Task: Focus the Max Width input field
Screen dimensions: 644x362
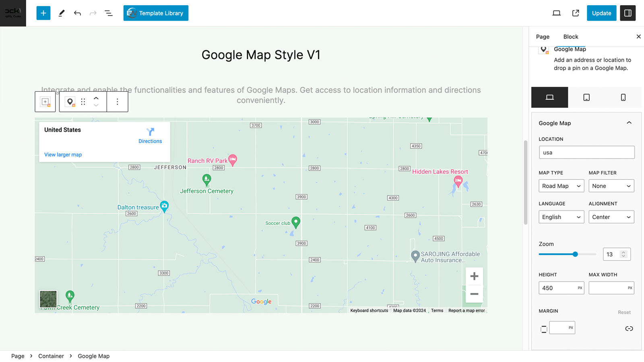Action: [611, 288]
